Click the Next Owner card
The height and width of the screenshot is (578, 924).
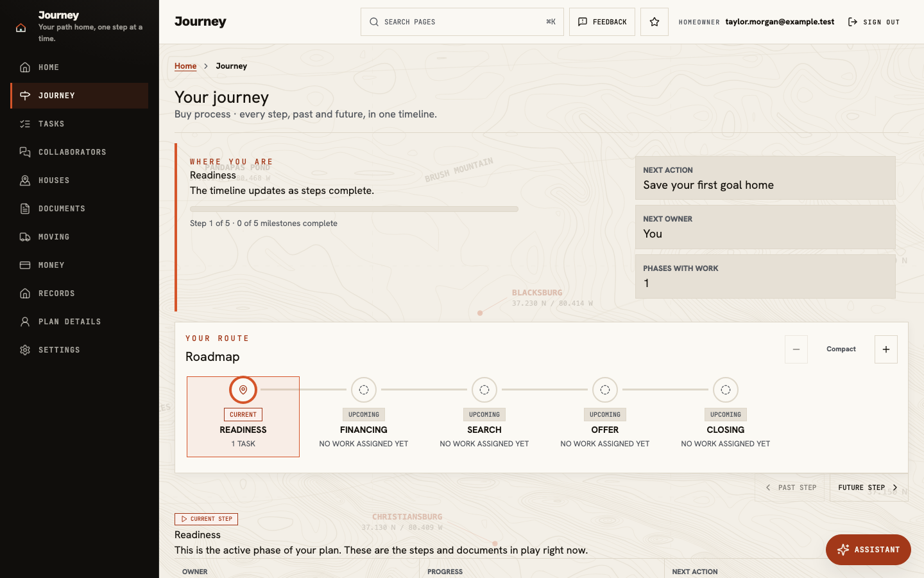[x=765, y=227]
